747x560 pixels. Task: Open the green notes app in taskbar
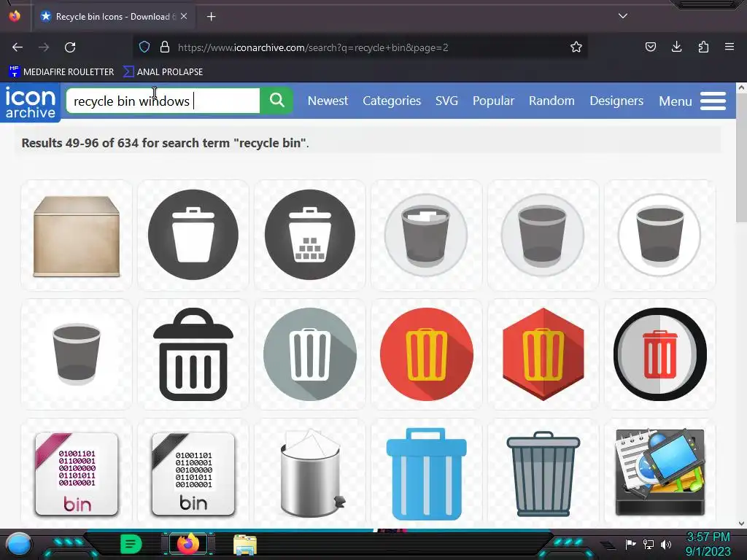131,544
